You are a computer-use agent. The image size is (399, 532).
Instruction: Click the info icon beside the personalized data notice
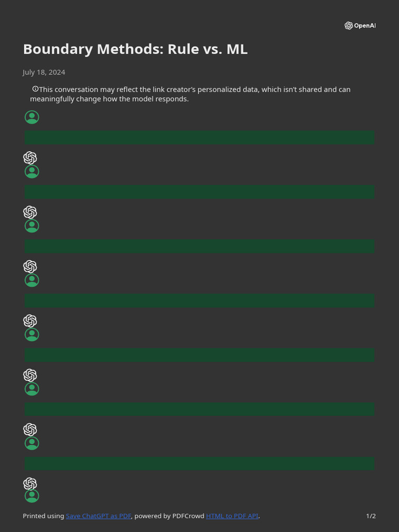pos(35,89)
